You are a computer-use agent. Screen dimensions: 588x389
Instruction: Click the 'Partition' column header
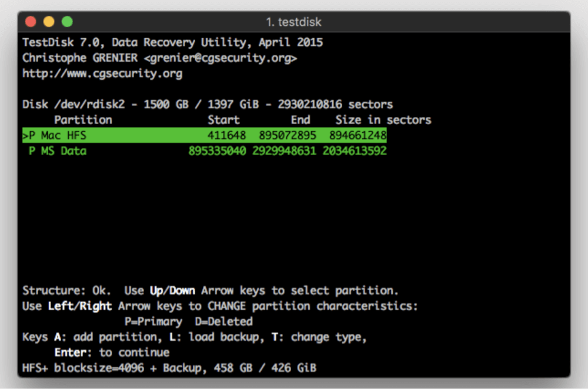83,120
